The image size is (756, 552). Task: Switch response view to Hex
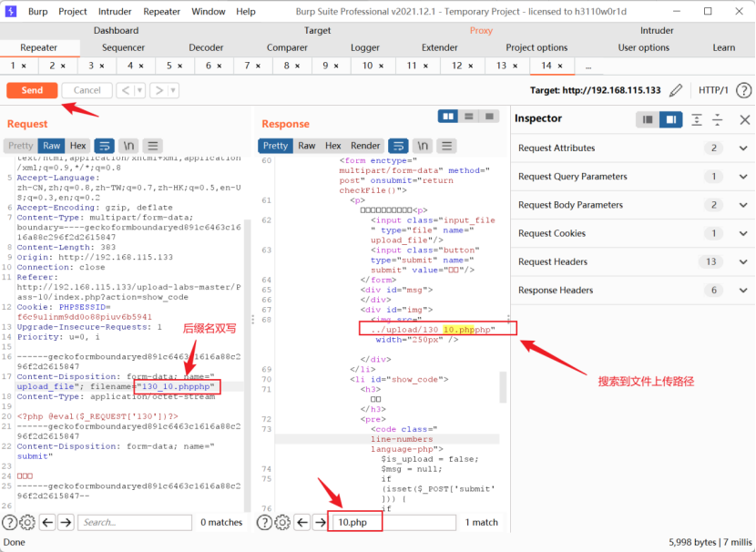332,146
